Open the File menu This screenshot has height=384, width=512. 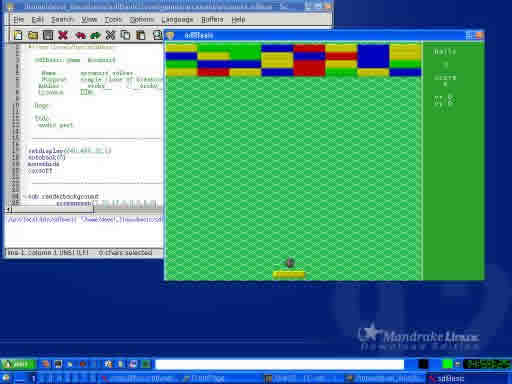18,20
